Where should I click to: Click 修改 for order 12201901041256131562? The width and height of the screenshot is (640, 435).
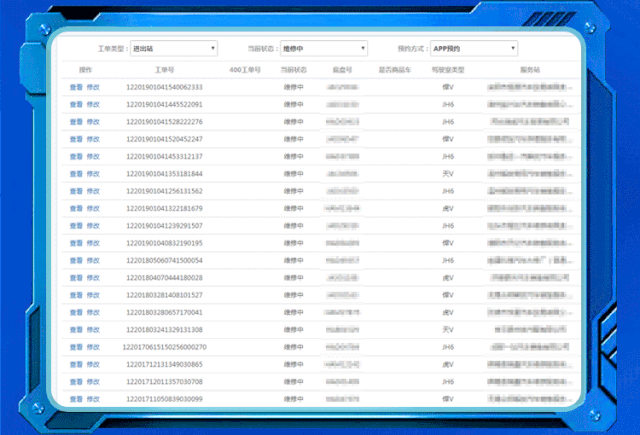(94, 191)
